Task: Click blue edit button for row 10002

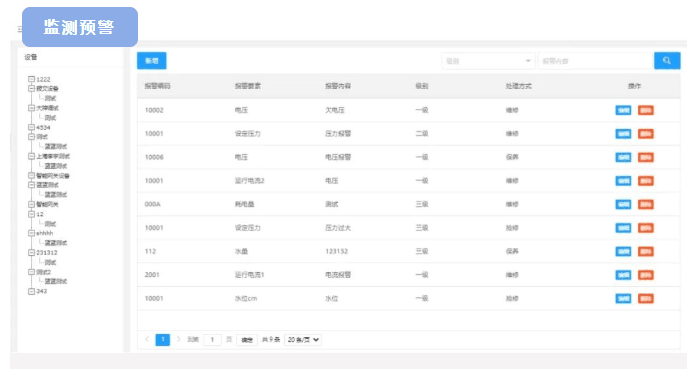Action: (623, 110)
